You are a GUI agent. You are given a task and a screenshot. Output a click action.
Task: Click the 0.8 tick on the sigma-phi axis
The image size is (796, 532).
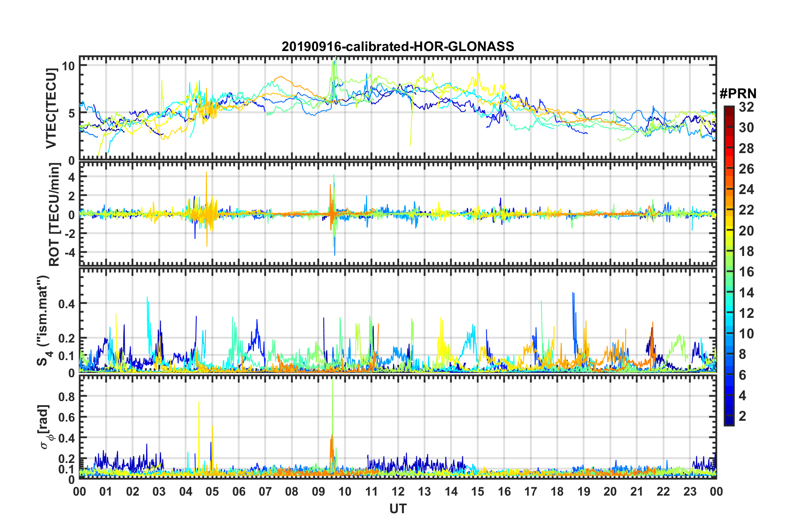coord(67,396)
